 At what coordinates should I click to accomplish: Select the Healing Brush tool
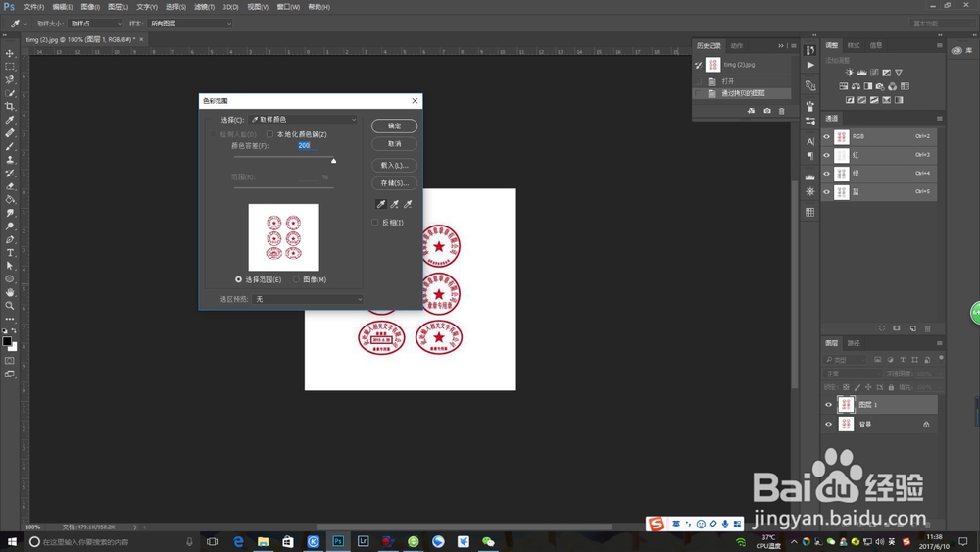10,133
